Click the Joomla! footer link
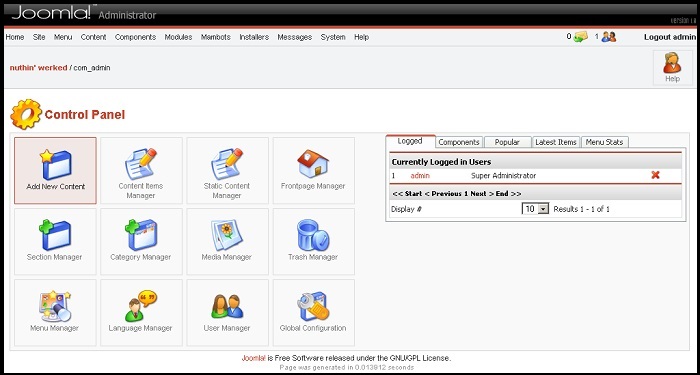 pos(254,358)
